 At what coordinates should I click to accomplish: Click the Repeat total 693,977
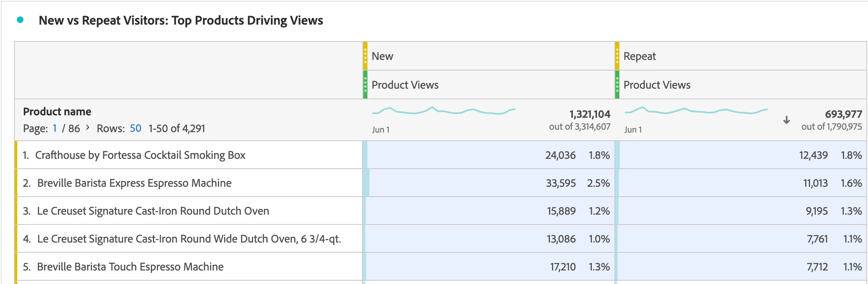point(843,114)
